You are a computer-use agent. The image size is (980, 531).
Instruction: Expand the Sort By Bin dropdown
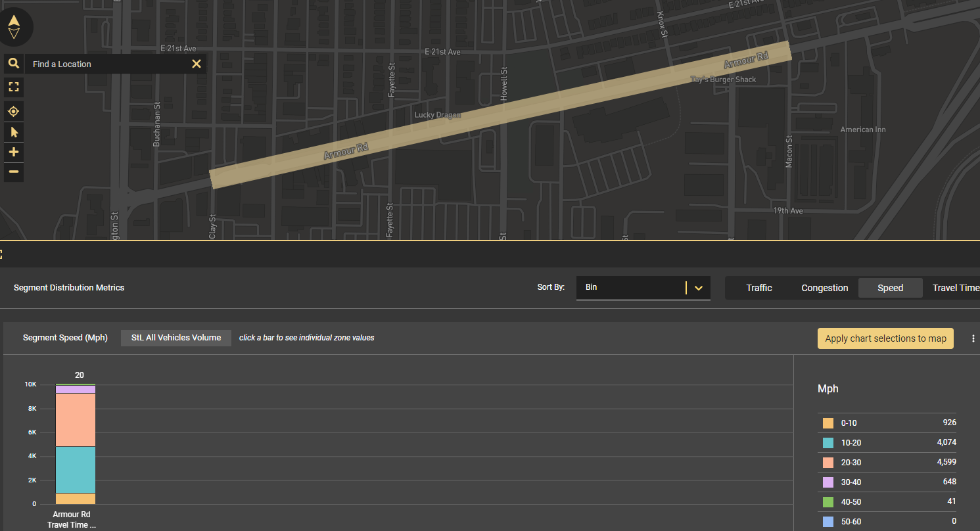[698, 288]
